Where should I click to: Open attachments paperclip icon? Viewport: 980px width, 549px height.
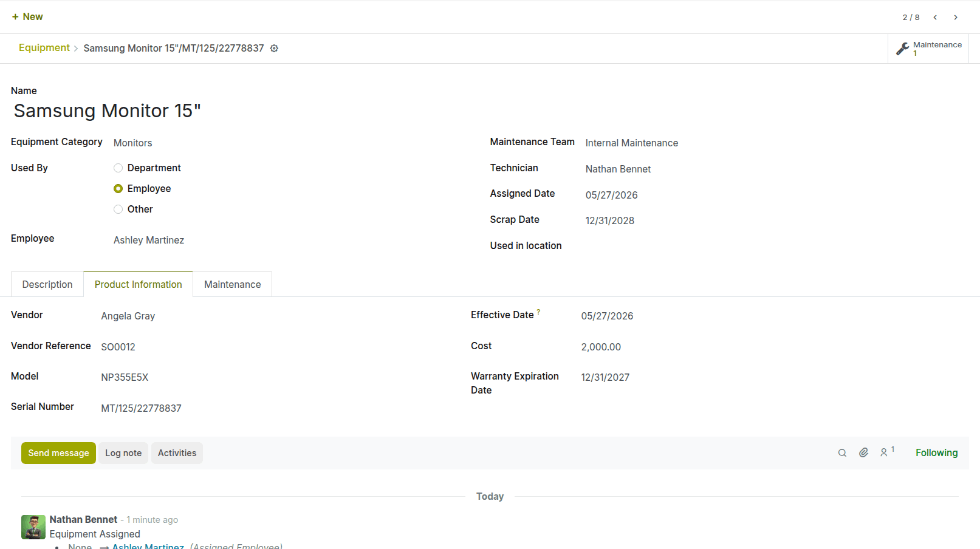click(x=863, y=453)
